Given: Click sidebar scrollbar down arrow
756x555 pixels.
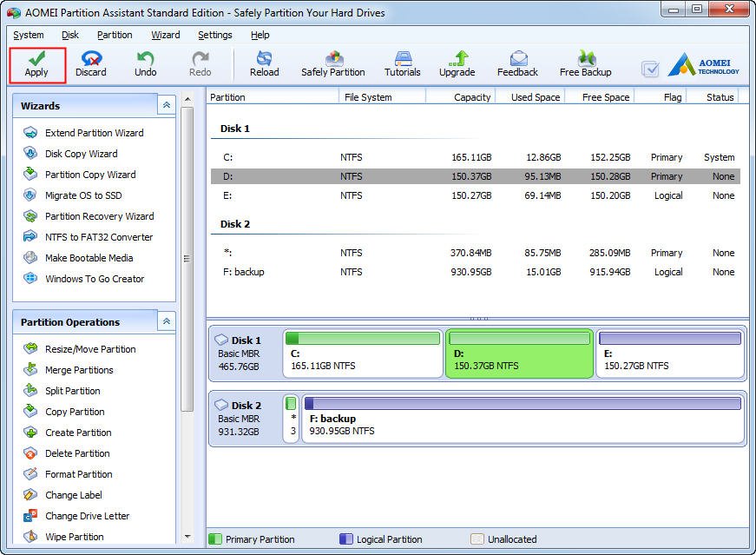Looking at the screenshot, I should tap(187, 537).
